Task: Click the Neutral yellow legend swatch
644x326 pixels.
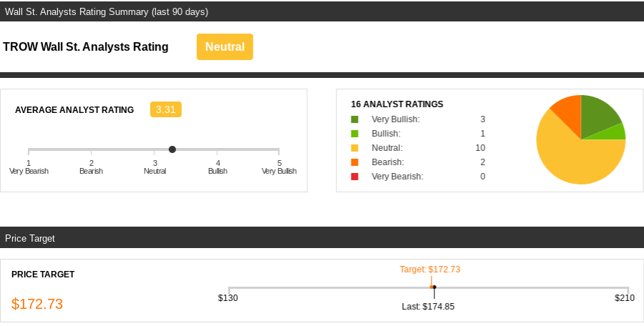Action: click(x=354, y=148)
